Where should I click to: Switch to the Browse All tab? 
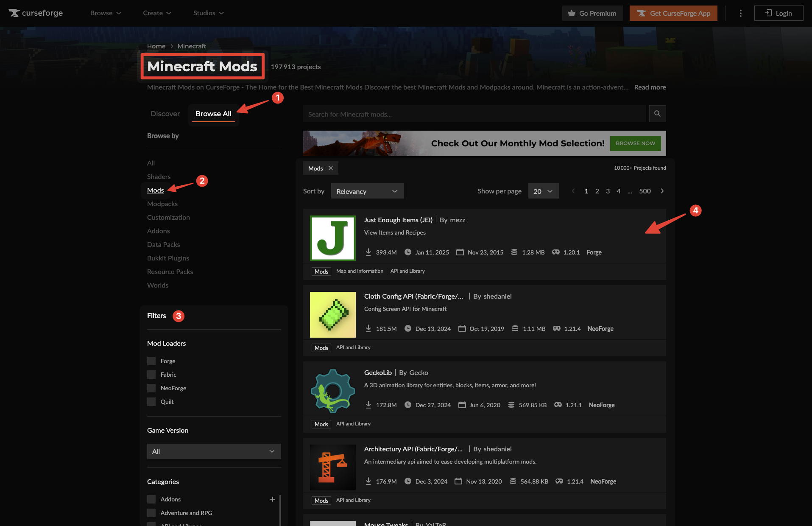(x=213, y=114)
